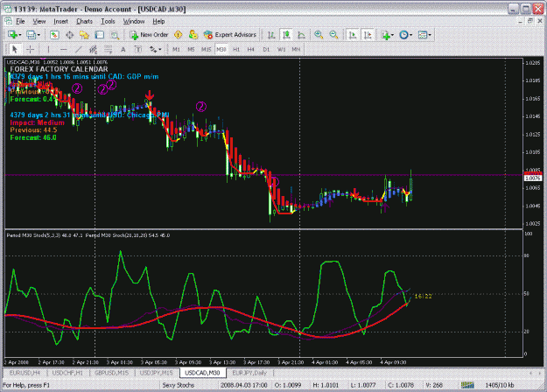
Task: Switch to the EURUSD,H4 chart tab
Action: point(25,373)
